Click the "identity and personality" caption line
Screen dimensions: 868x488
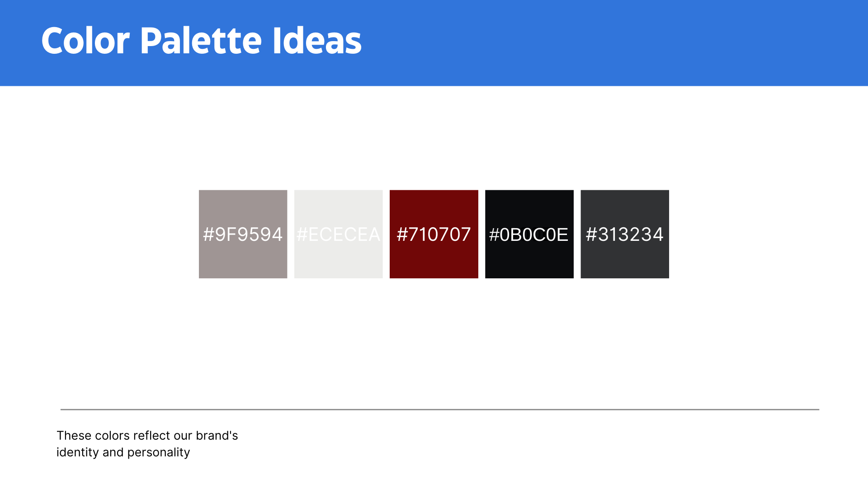click(x=123, y=452)
